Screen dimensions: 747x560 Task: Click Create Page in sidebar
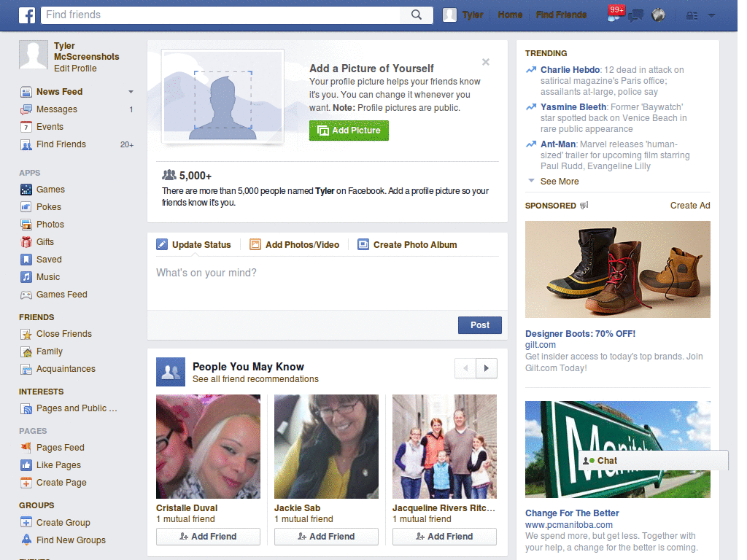[x=61, y=483]
